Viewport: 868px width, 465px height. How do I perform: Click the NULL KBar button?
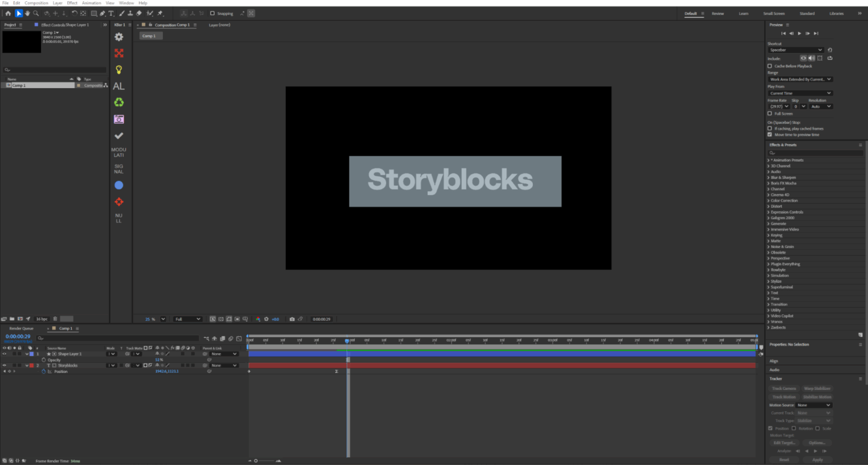click(119, 218)
